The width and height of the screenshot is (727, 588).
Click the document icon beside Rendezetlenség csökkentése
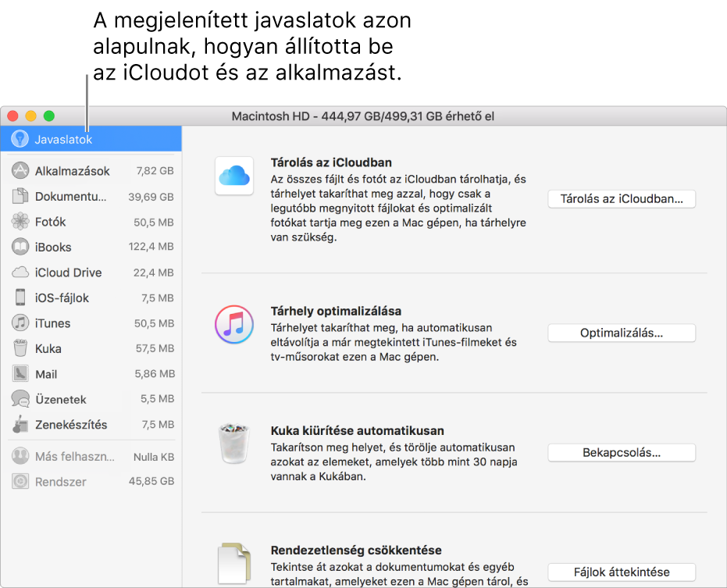coord(234,563)
